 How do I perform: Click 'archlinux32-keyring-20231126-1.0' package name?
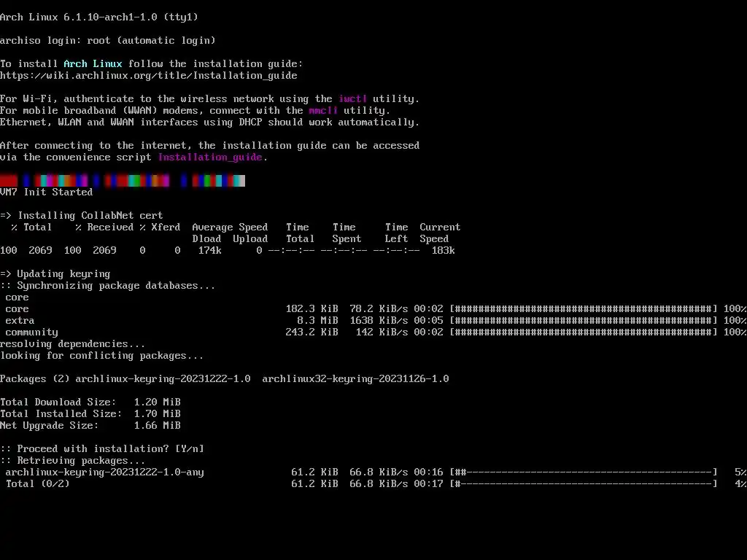coord(355,379)
